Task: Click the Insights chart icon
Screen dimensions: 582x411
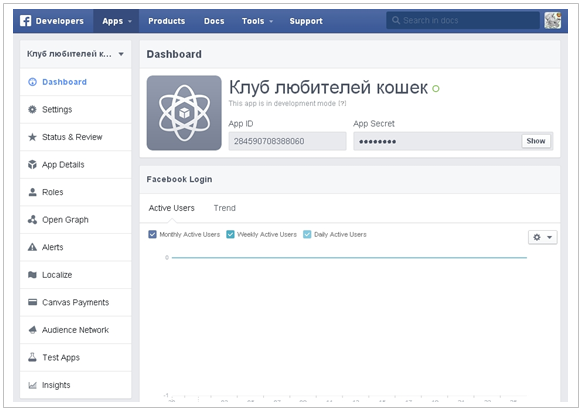Action: [33, 385]
